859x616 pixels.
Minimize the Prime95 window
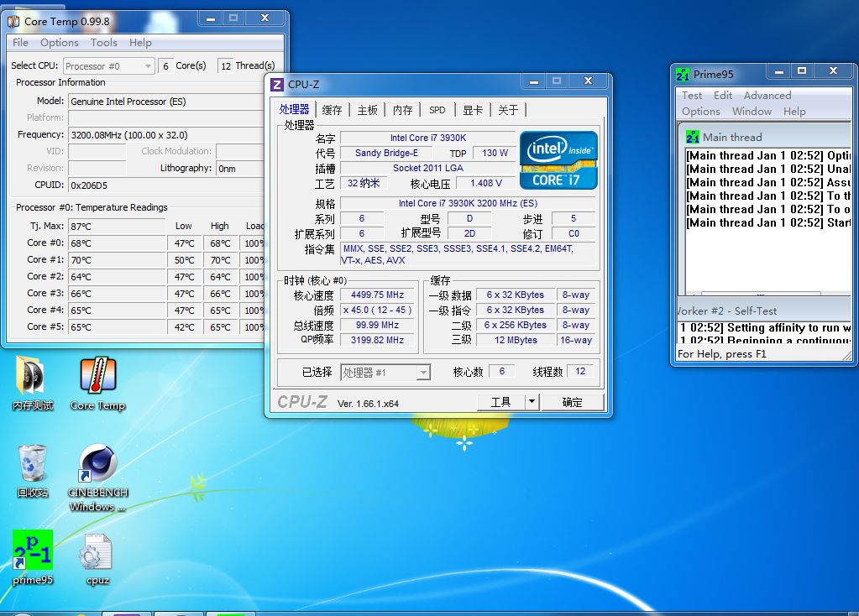pos(778,70)
